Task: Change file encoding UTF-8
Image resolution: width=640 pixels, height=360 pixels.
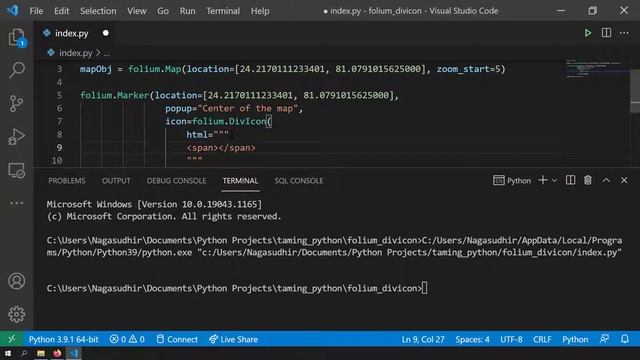Action: pyautogui.click(x=511, y=339)
